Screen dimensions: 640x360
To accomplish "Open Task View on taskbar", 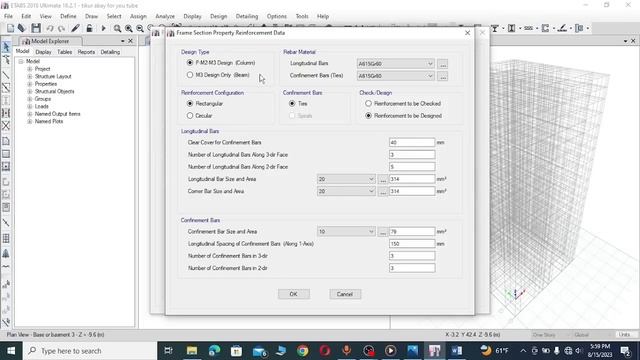I will (x=168, y=351).
